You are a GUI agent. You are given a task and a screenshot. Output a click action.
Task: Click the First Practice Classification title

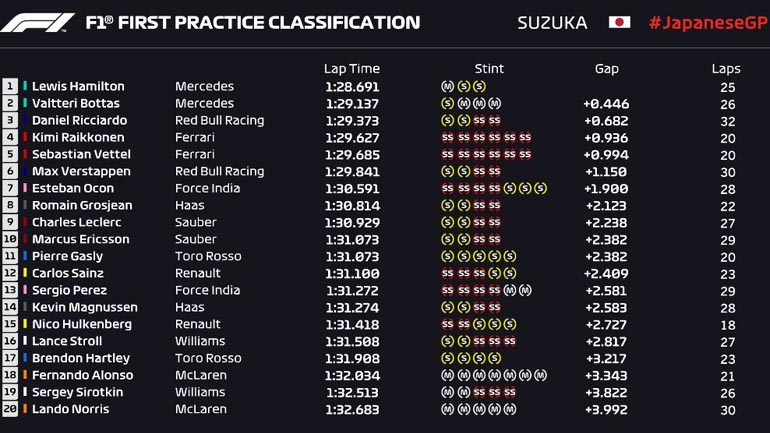[x=253, y=22]
